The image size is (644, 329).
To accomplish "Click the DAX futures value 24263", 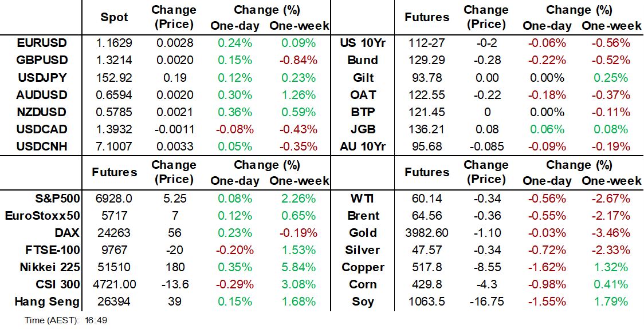I will 114,233.
